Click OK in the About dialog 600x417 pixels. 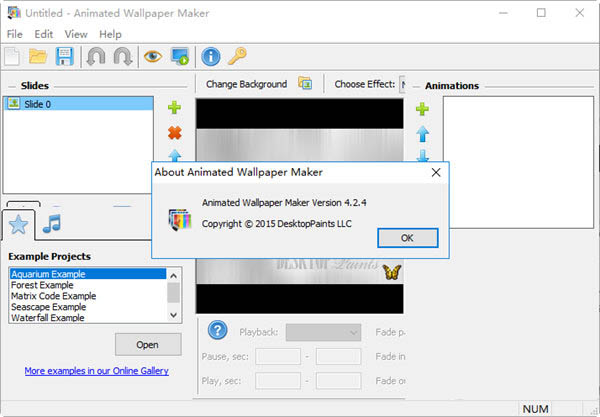pos(408,238)
